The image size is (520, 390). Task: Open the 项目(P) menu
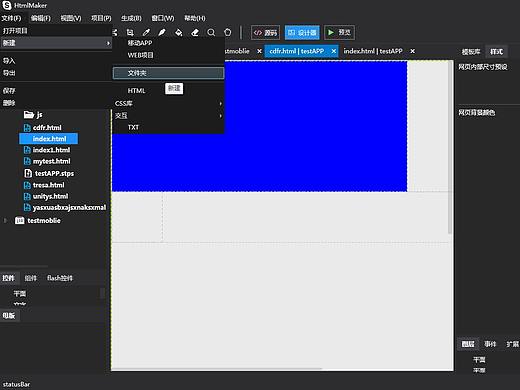point(101,18)
